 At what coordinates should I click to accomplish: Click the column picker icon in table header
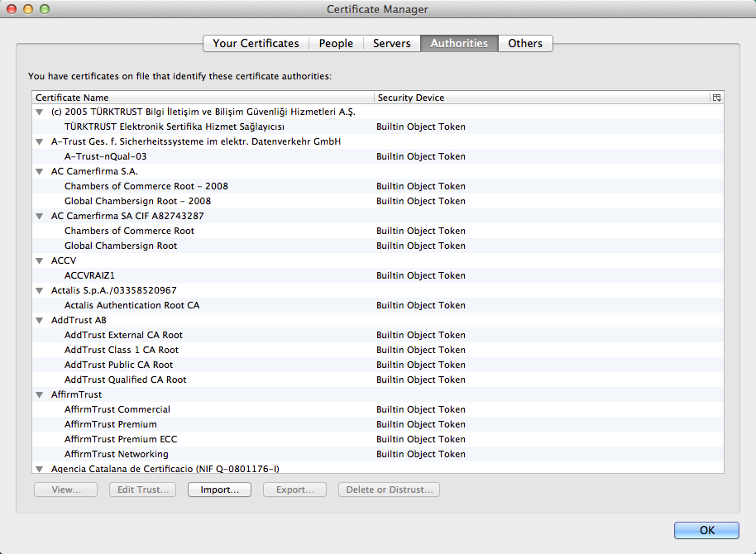point(716,98)
